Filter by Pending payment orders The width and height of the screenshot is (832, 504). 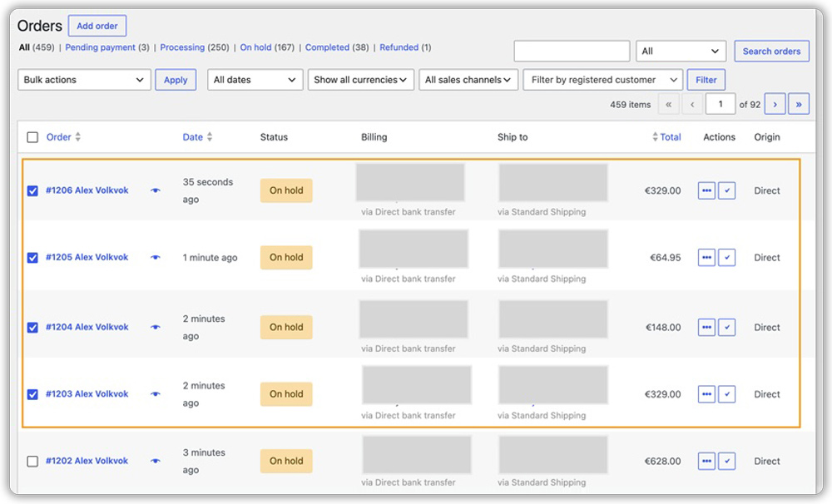[x=101, y=47]
